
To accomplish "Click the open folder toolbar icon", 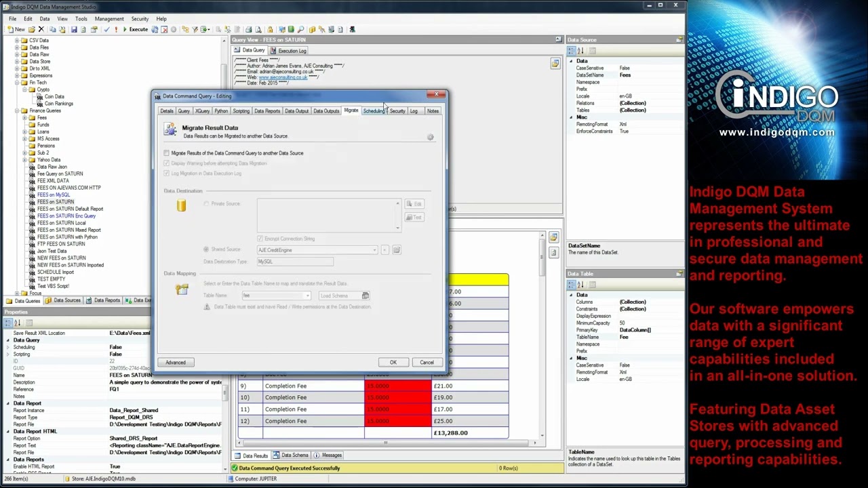I will [x=32, y=29].
